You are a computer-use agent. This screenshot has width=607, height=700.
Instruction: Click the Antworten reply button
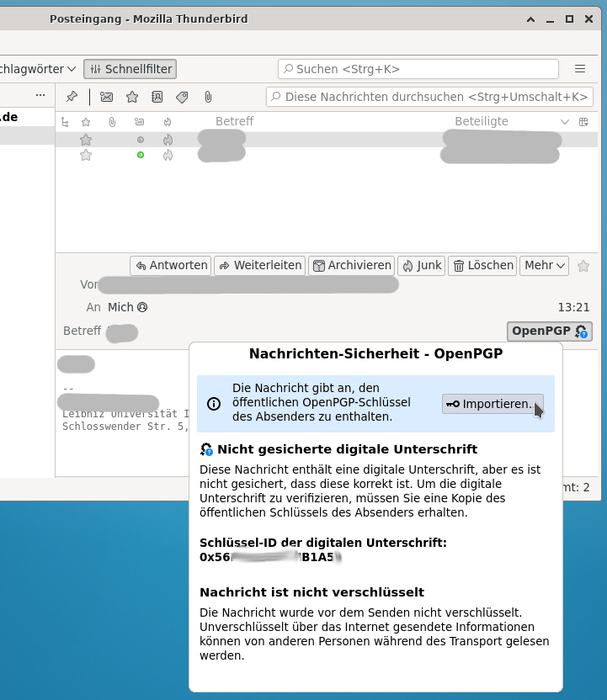[x=171, y=266]
